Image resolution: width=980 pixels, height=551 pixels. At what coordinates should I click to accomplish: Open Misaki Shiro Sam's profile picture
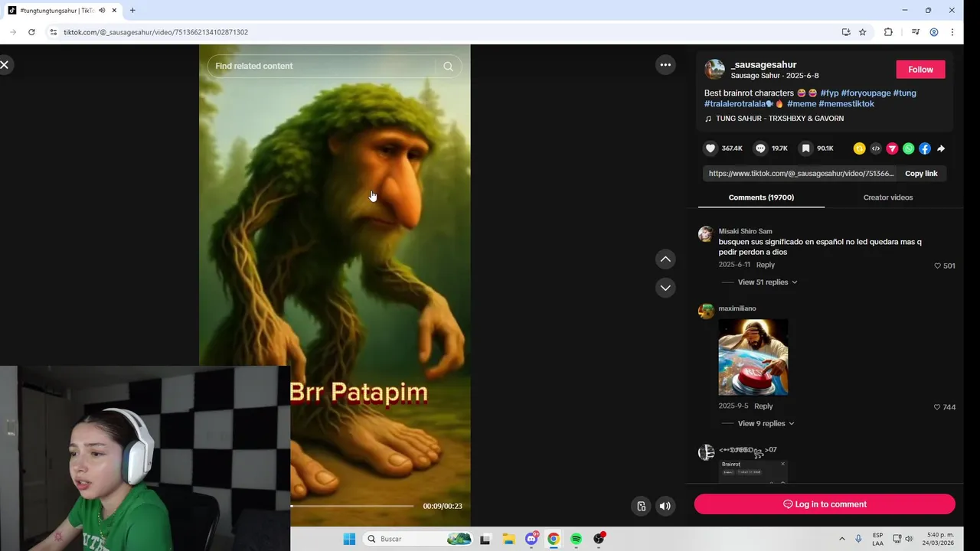point(706,234)
